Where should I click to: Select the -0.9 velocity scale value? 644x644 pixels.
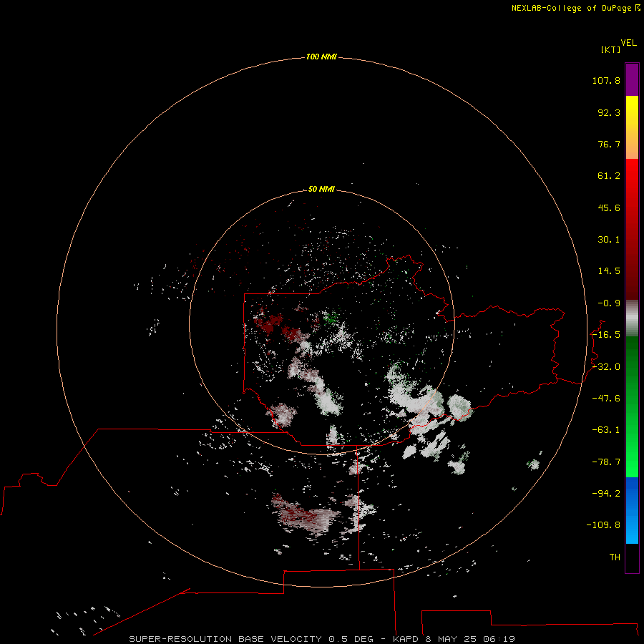(x=609, y=303)
